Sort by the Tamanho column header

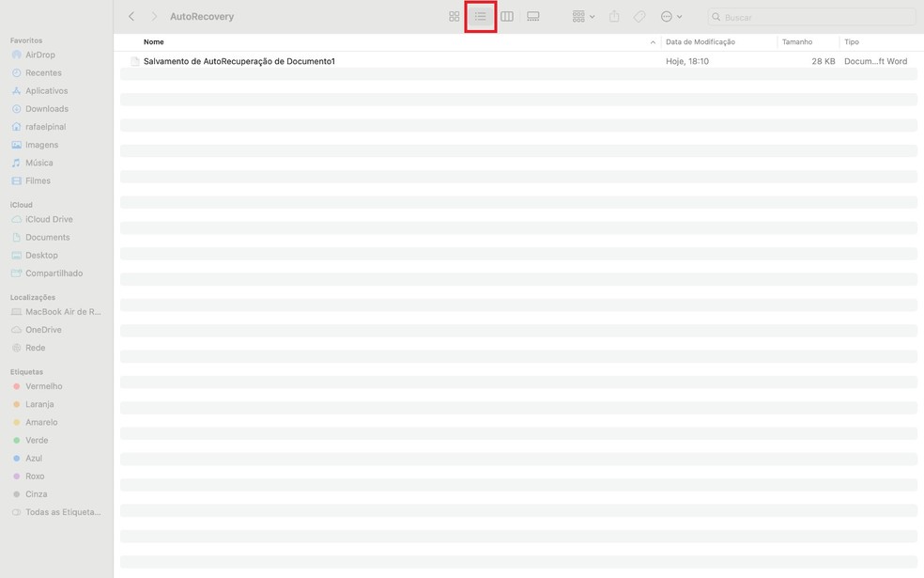[796, 42]
